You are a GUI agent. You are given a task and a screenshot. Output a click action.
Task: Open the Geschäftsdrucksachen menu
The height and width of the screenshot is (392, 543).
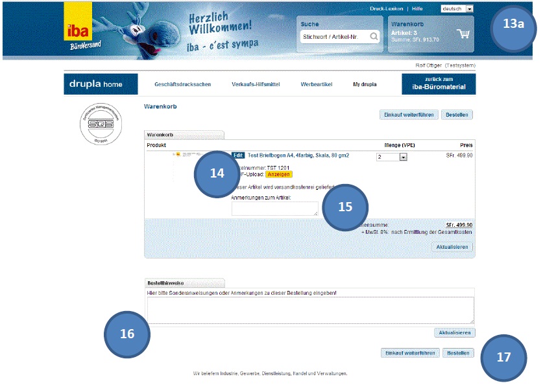(182, 84)
